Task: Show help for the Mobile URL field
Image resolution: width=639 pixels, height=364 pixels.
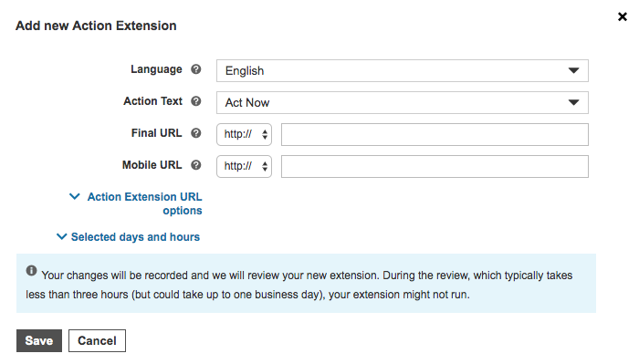Action: [x=196, y=165]
